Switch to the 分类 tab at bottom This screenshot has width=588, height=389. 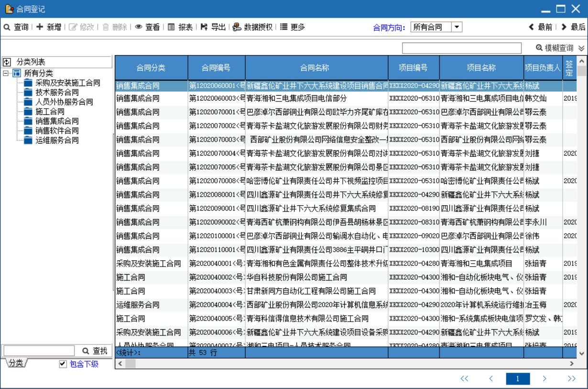coord(16,364)
